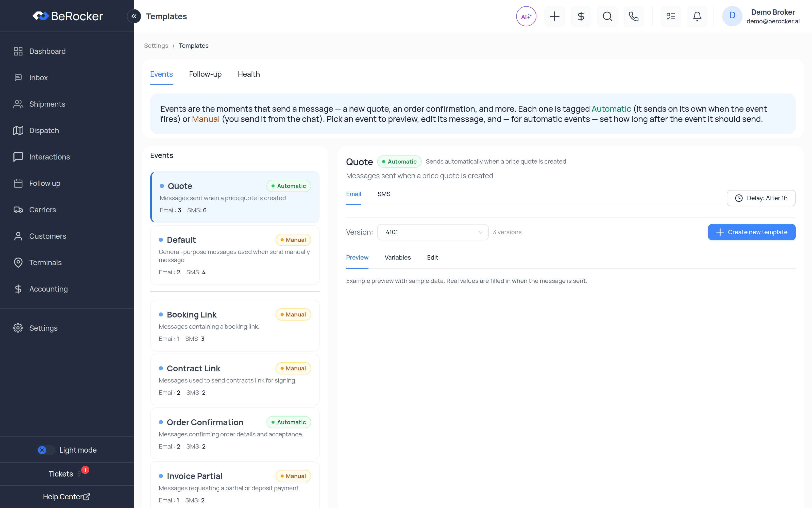
Task: Select the Order Confirmation event card
Action: point(235,433)
